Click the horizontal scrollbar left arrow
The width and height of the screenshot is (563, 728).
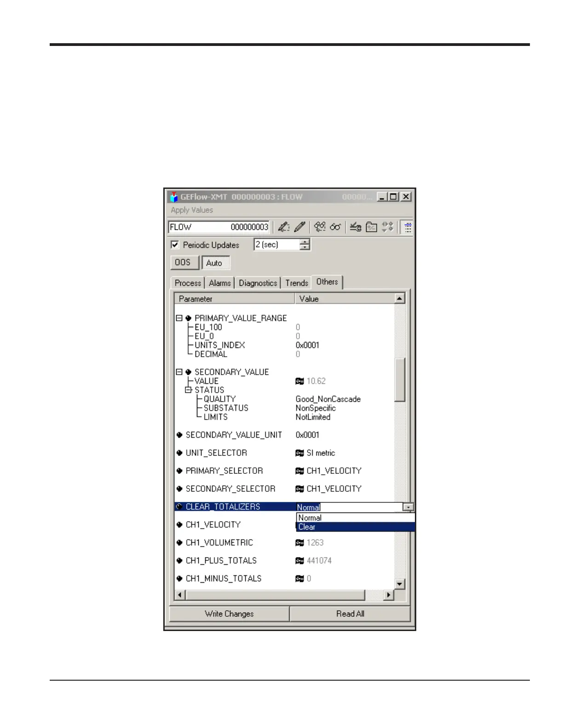pyautogui.click(x=180, y=595)
